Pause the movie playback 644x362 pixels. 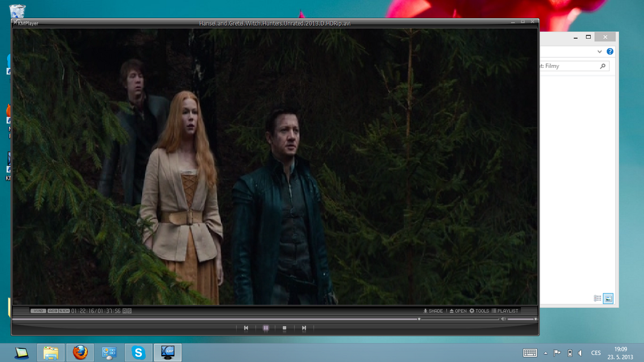[x=266, y=328]
